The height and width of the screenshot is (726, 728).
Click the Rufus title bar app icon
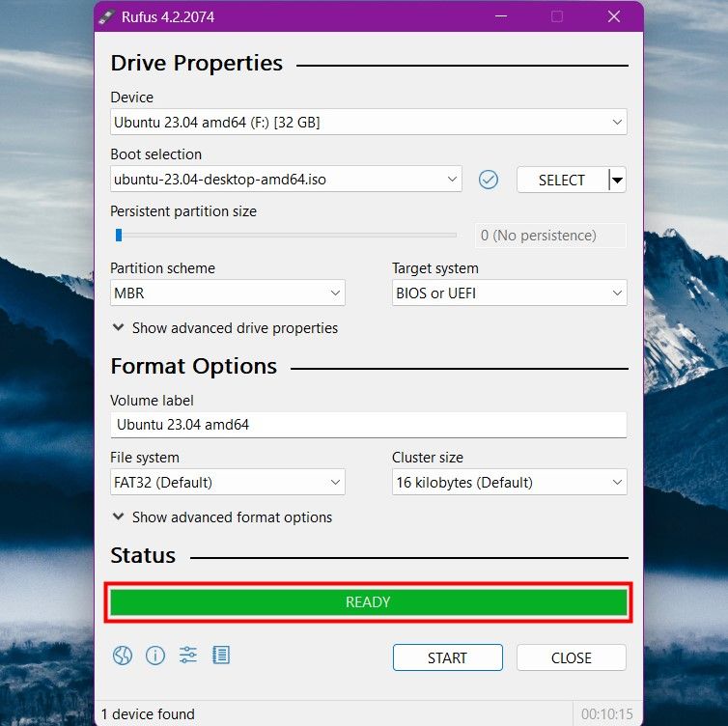point(108,16)
